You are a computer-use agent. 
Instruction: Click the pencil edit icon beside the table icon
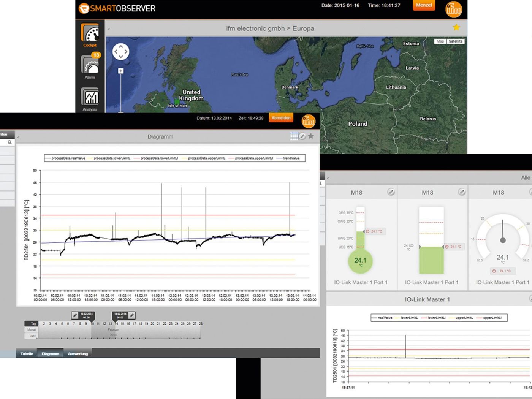pyautogui.click(x=302, y=136)
